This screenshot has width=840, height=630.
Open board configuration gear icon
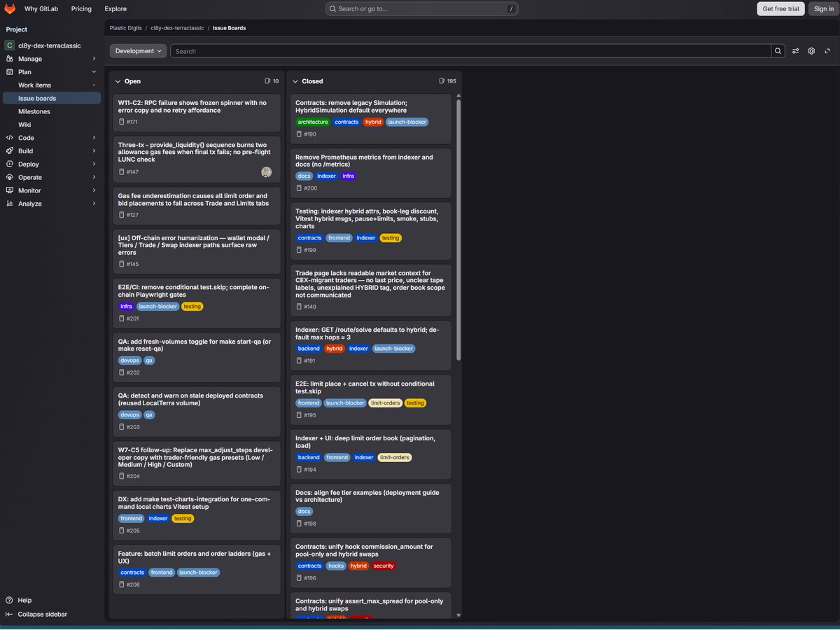coord(811,51)
